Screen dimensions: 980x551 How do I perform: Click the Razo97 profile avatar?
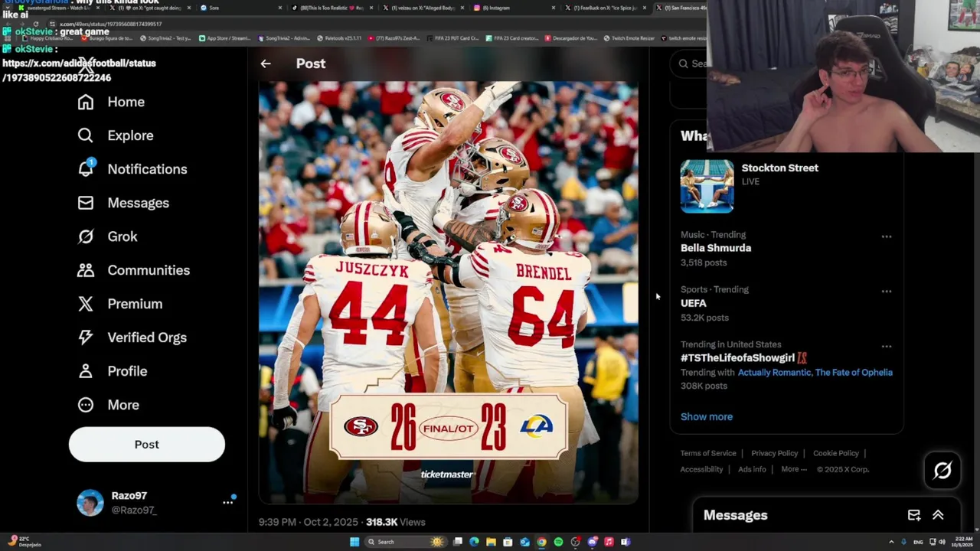(90, 503)
